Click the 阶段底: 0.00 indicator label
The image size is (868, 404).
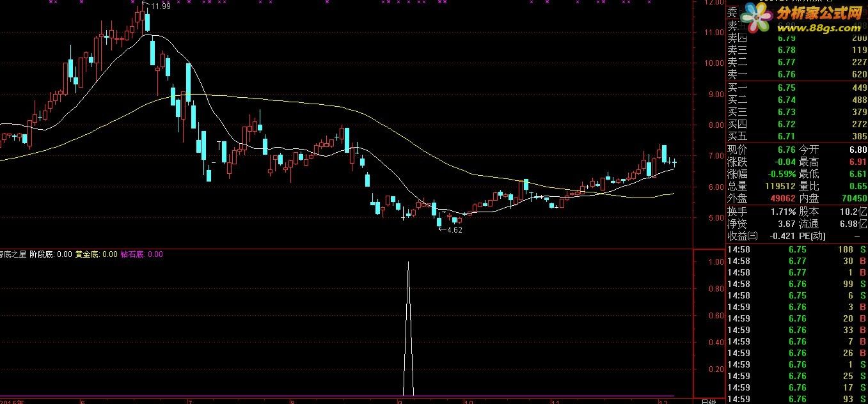tap(51, 254)
